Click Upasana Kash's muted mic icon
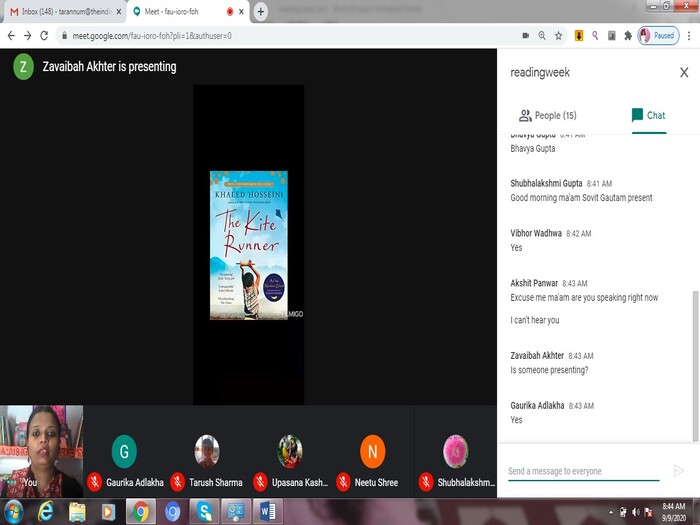 260,482
